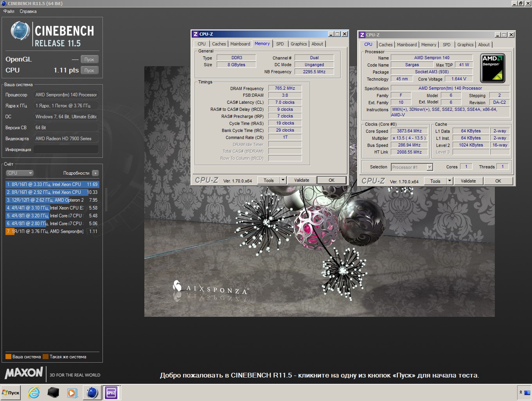Open the About tab in the CPU window

pos(484,45)
